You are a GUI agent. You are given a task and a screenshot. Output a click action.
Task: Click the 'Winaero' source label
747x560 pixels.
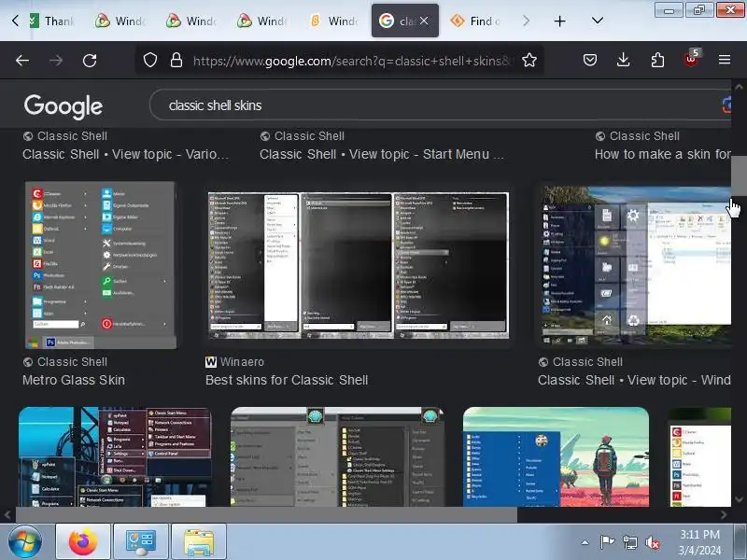pos(242,362)
